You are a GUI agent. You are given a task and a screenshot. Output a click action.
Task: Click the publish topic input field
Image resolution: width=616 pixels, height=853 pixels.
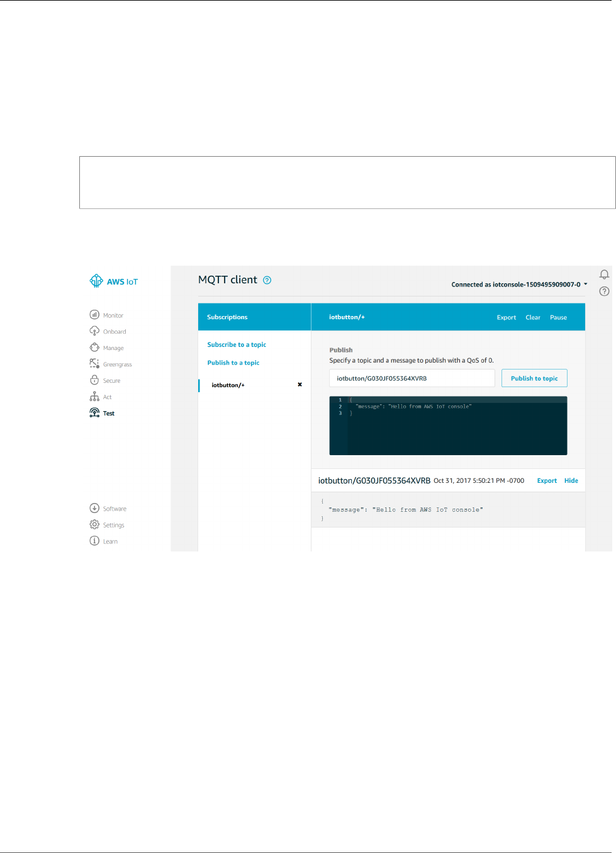pos(412,378)
